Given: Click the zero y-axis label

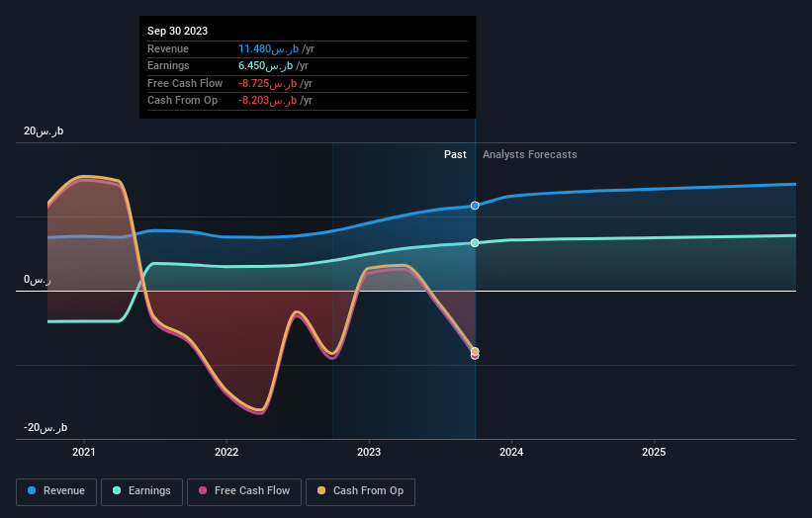Looking at the screenshot, I should coord(38,280).
